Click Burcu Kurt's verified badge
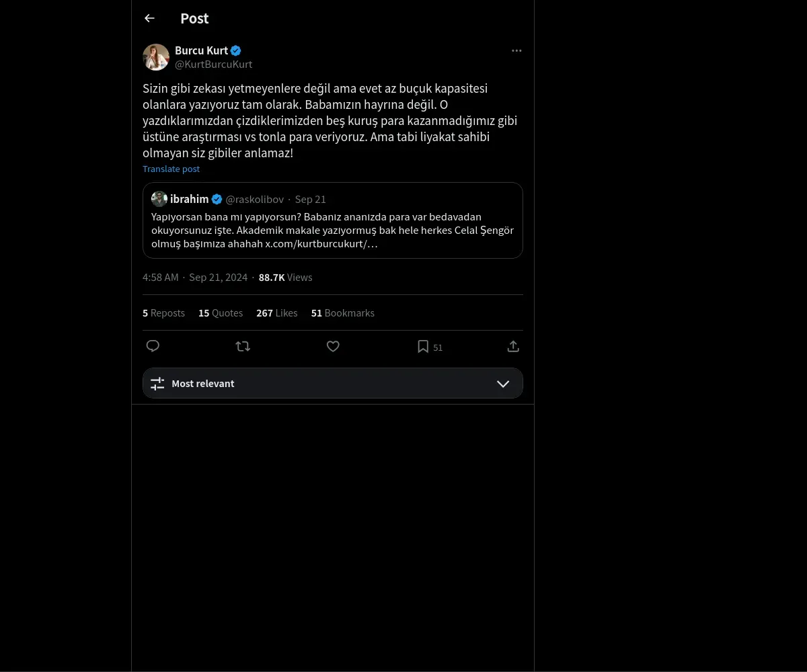Screen dimensions: 807x672 click(236, 50)
